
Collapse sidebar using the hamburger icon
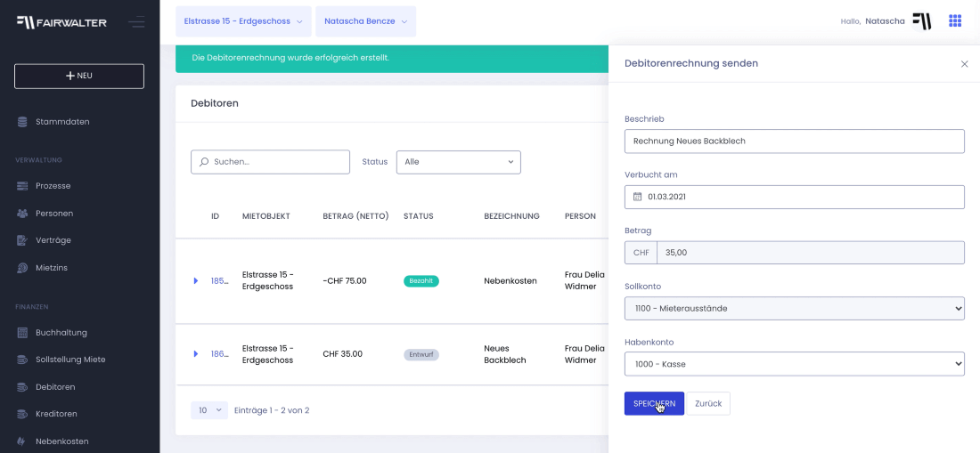[136, 22]
